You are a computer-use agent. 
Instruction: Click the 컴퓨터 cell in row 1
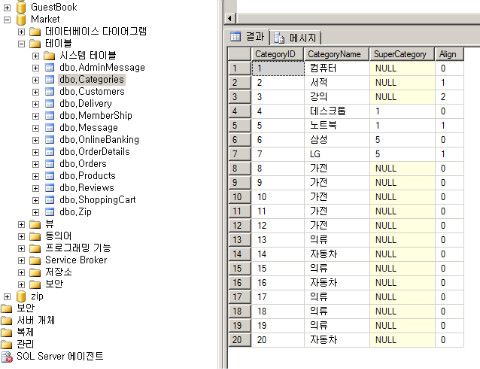(x=337, y=68)
